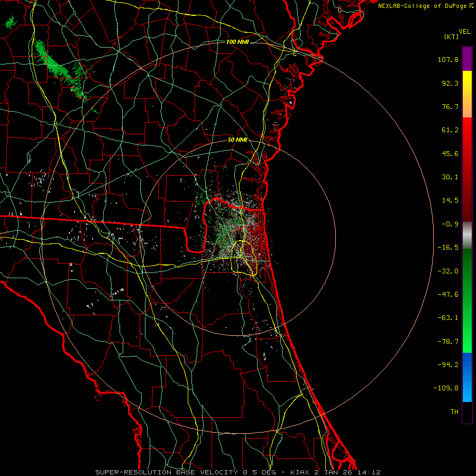
Task: Click the 45.6 scale value
Action: [450, 153]
